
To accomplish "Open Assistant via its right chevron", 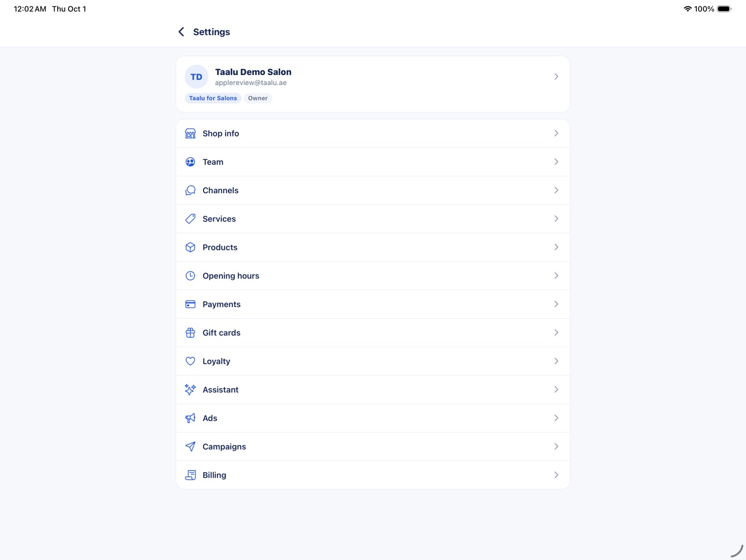I will point(556,390).
